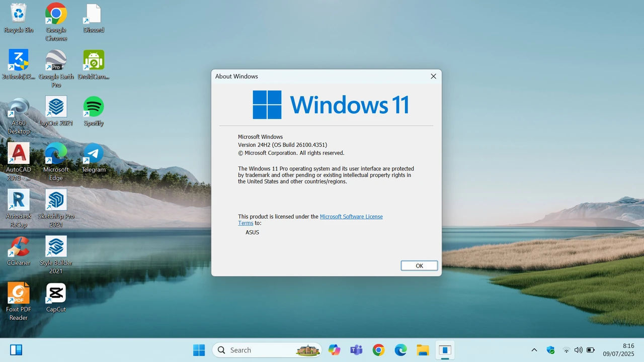The width and height of the screenshot is (644, 362).
Task: Launch Google Chrome from the desktop
Action: click(56, 22)
